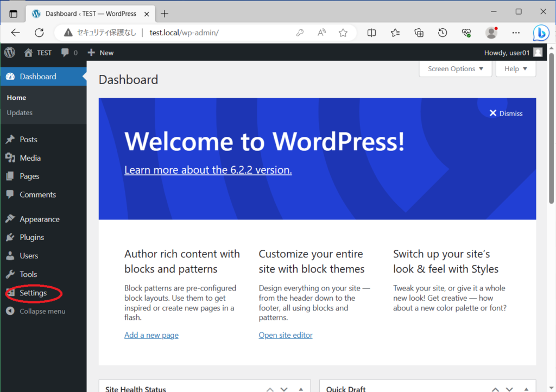Open browser History
This screenshot has width=556, height=392.
[x=443, y=33]
